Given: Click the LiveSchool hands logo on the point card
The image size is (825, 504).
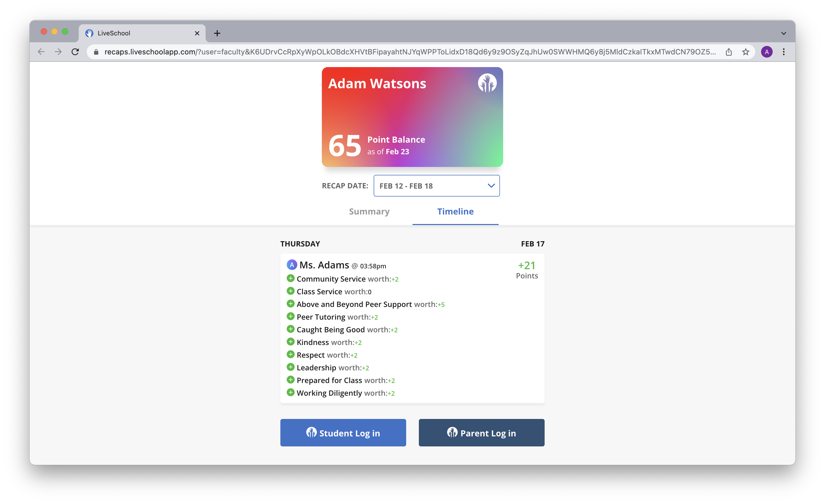Looking at the screenshot, I should click(x=488, y=83).
